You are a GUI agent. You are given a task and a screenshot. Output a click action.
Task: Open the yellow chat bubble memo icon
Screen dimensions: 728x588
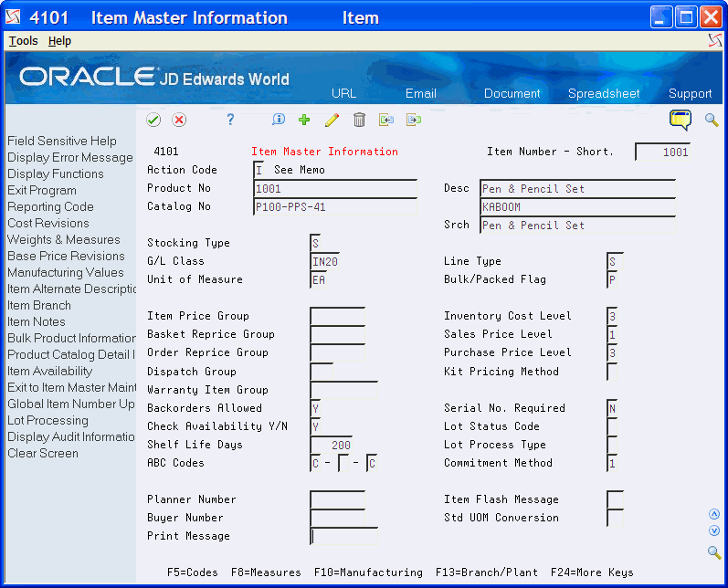click(681, 121)
